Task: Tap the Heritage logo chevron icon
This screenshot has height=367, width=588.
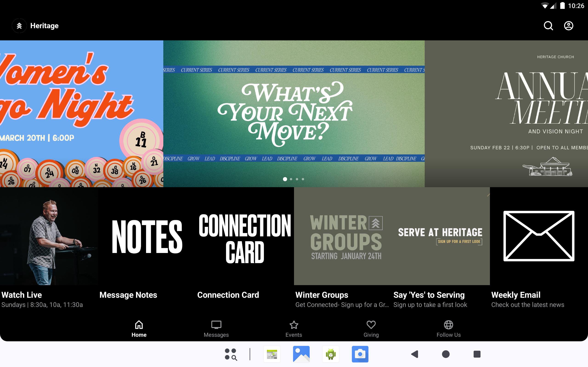Action: click(x=19, y=26)
